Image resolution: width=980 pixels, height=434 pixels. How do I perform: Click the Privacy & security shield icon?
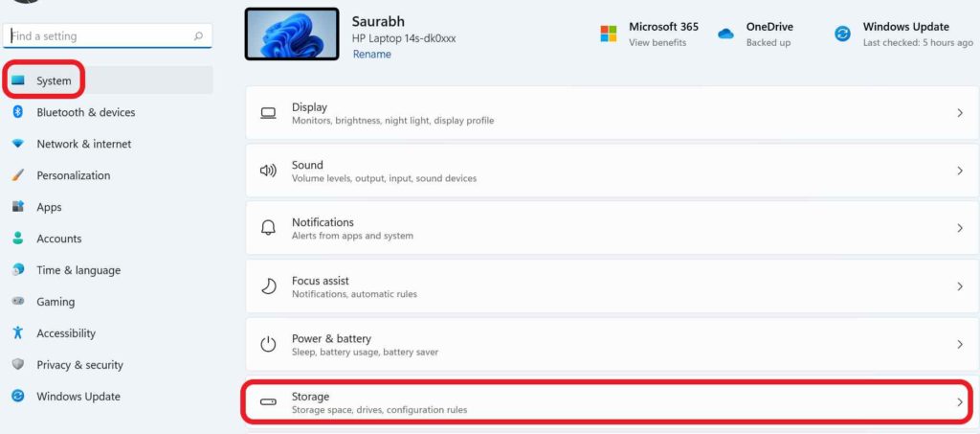coord(18,364)
